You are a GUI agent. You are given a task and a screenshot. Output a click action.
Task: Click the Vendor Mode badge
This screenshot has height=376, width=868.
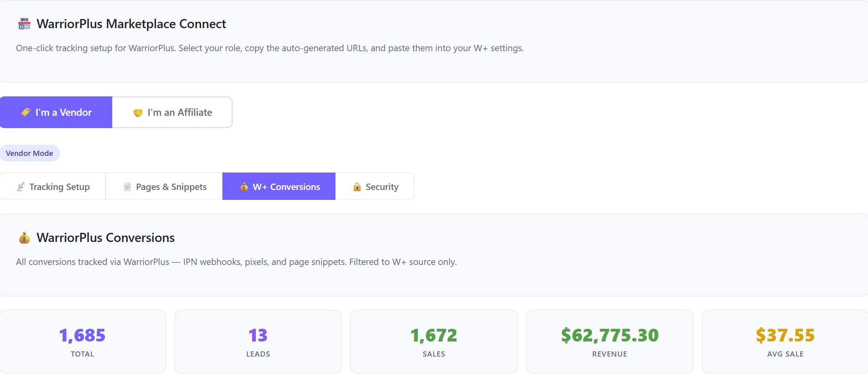pyautogui.click(x=30, y=153)
